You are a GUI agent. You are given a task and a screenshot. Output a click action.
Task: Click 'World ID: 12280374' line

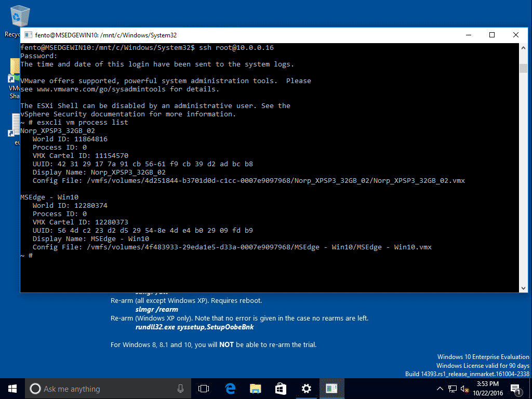[x=70, y=205]
